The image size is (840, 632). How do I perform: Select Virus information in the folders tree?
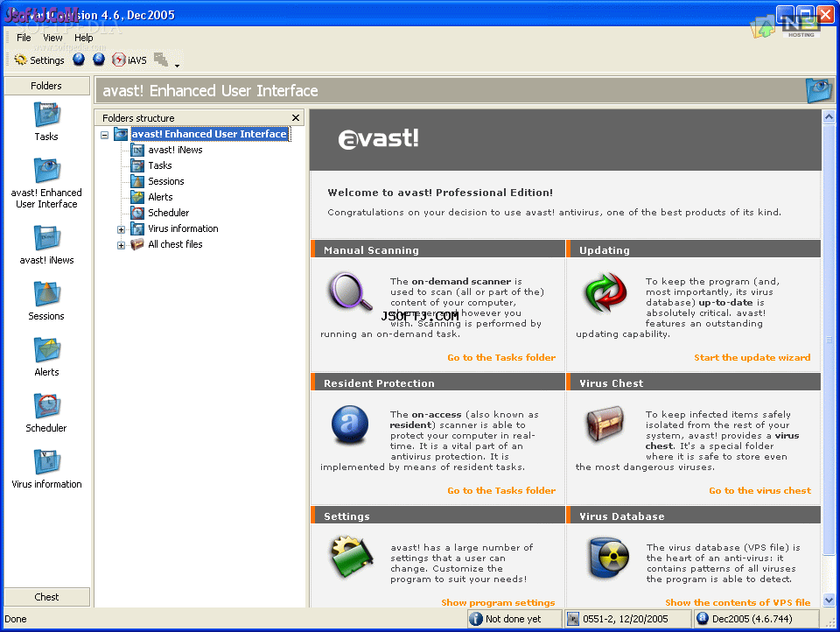point(183,228)
